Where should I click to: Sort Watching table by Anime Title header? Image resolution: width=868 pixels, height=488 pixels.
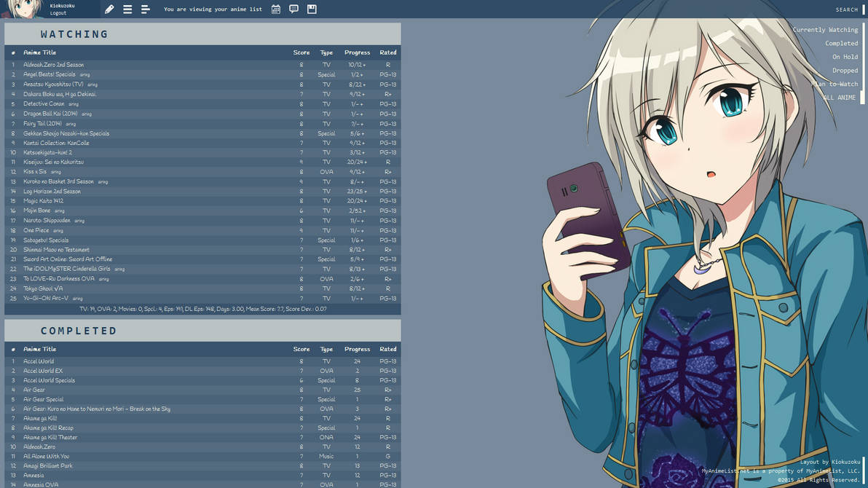point(39,52)
